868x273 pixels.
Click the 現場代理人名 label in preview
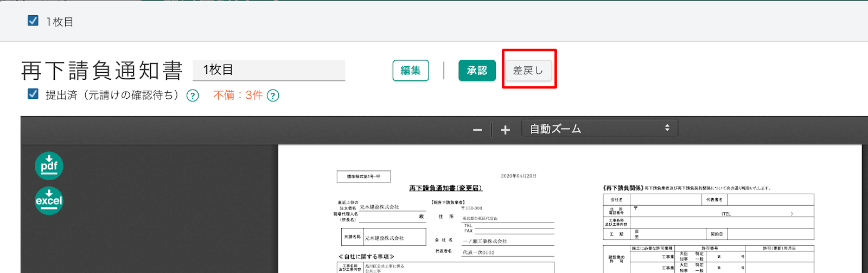[x=346, y=214]
